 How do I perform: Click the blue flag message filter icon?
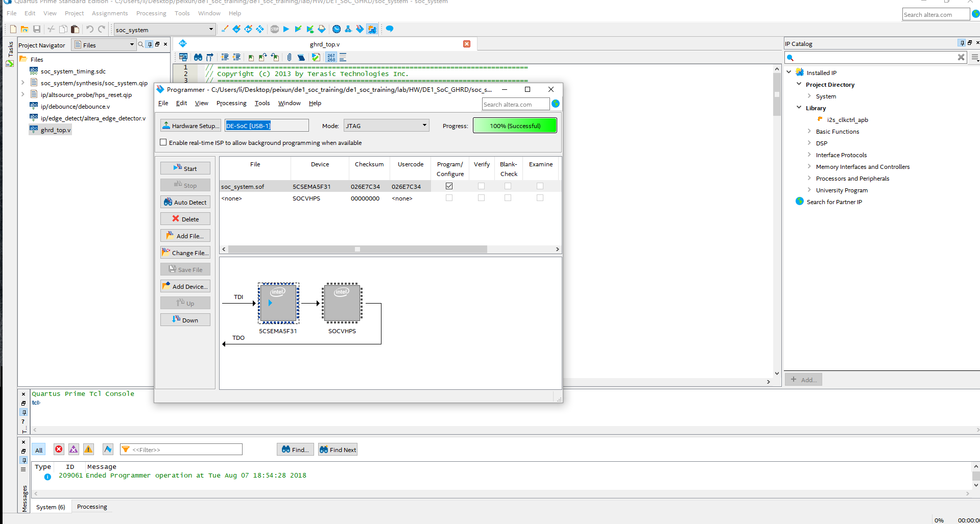pos(108,449)
